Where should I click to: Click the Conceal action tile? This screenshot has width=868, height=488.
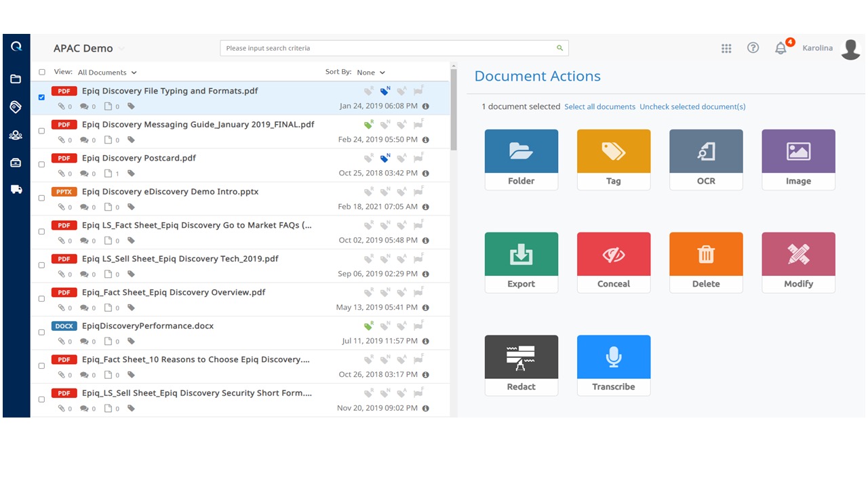coord(614,263)
